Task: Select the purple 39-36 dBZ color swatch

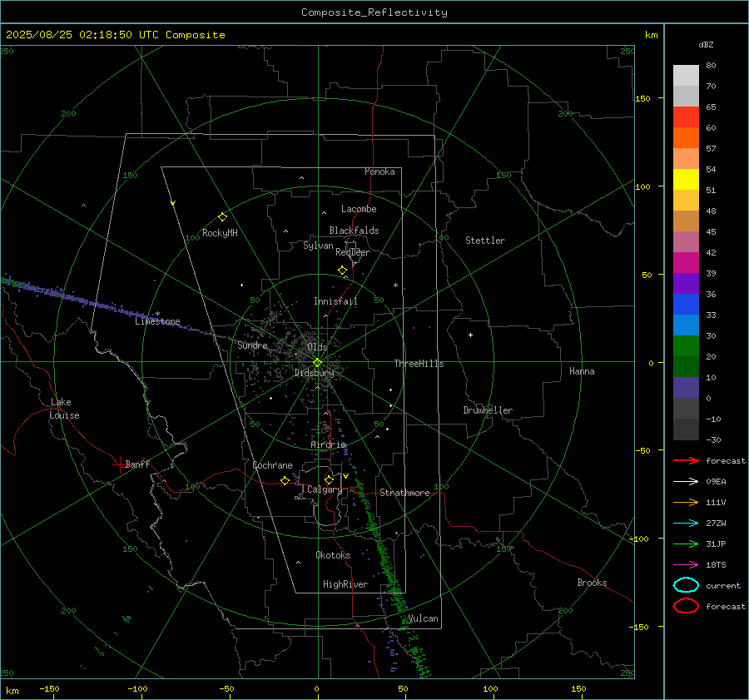Action: click(686, 283)
